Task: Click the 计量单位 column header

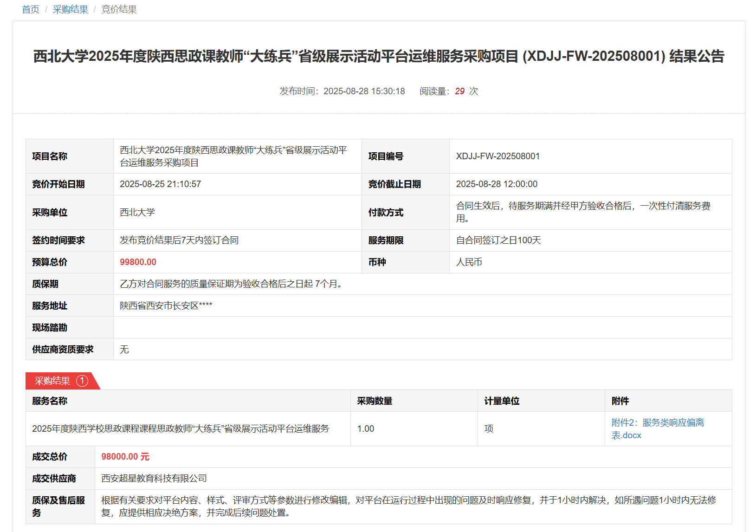Action: point(502,401)
